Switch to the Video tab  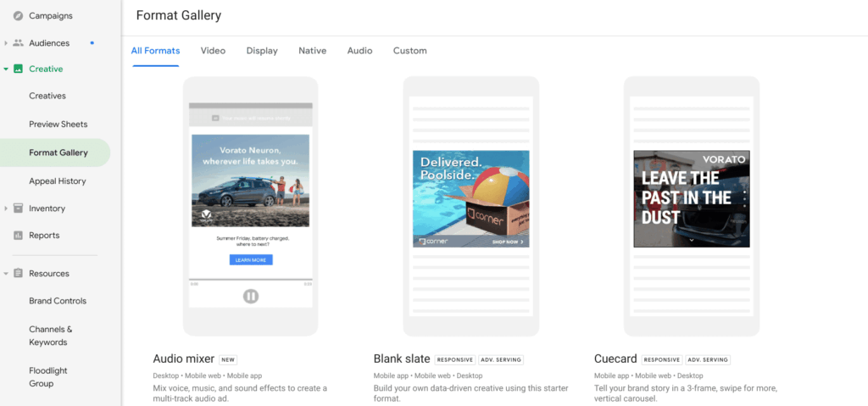pos(213,51)
